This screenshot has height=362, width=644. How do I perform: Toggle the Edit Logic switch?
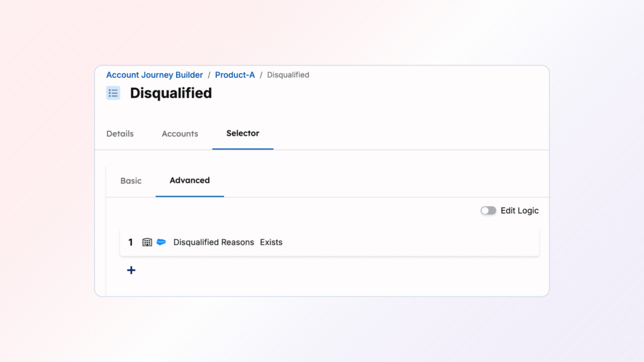click(x=488, y=211)
